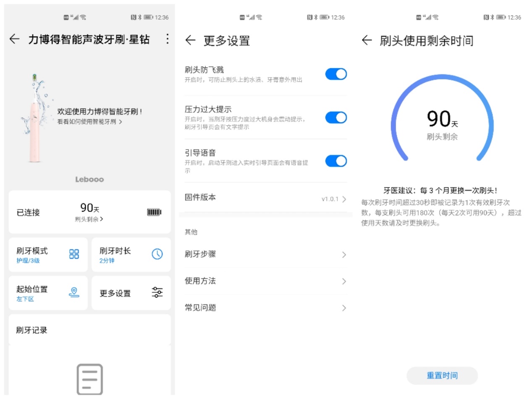Open the three-dot overflow menu

click(167, 39)
